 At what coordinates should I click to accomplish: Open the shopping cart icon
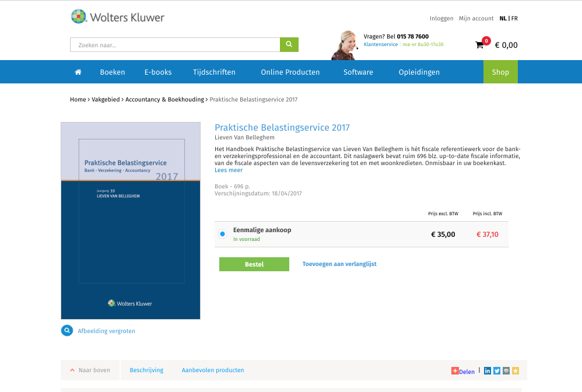pyautogui.click(x=480, y=45)
